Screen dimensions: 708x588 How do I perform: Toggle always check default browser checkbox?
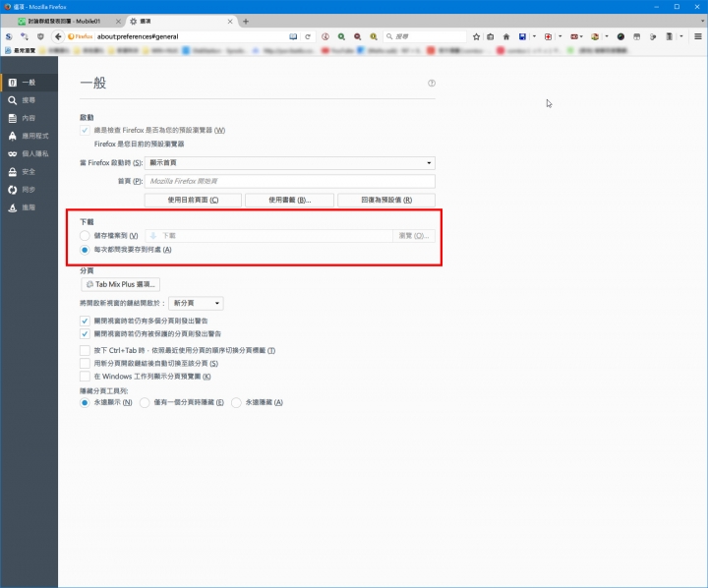(85, 130)
